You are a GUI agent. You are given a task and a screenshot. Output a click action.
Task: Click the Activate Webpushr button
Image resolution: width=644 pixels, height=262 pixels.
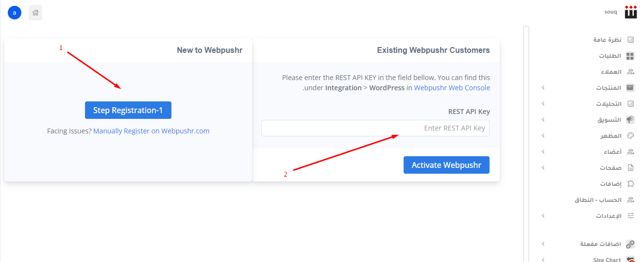446,165
